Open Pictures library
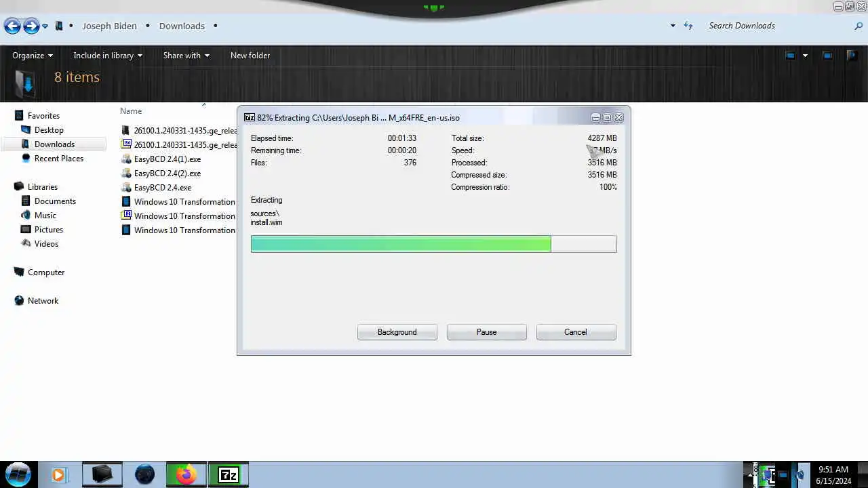Viewport: 868px width, 488px height. click(49, 230)
